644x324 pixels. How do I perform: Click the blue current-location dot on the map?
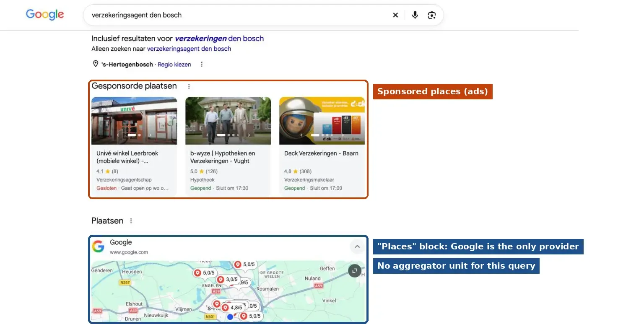click(230, 317)
